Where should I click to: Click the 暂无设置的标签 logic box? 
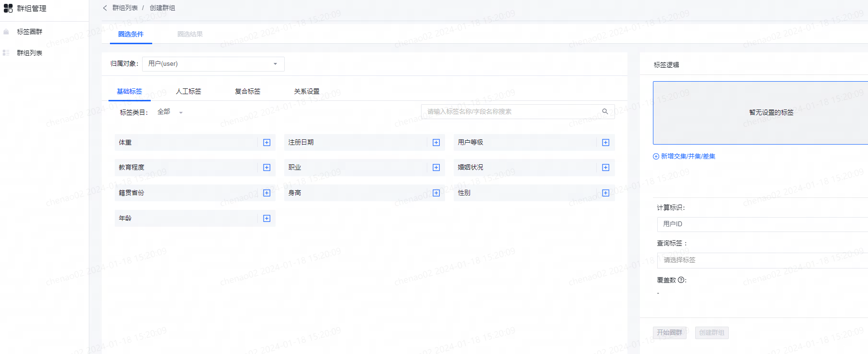tap(760, 113)
